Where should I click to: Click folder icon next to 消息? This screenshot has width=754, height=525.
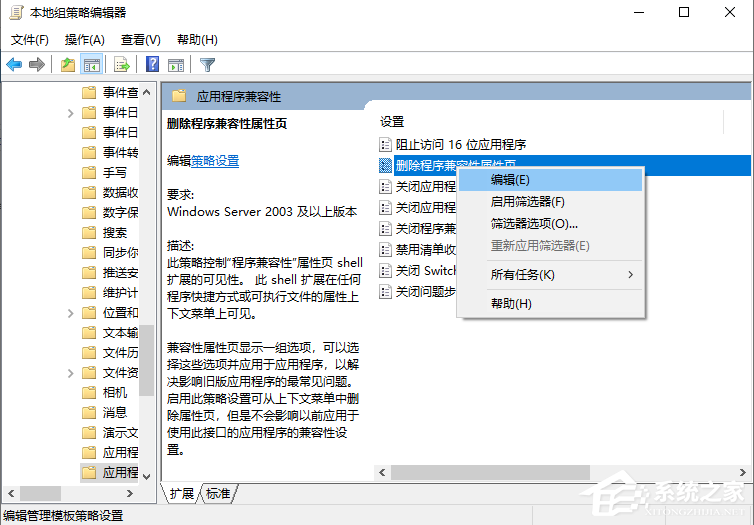click(x=89, y=412)
